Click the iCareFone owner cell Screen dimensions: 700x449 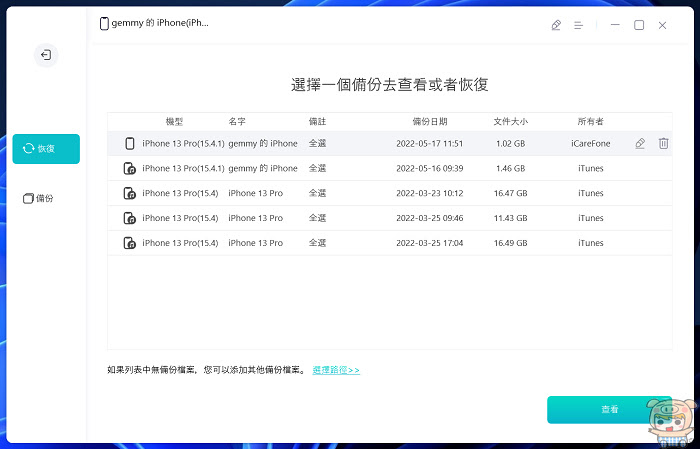pos(591,144)
